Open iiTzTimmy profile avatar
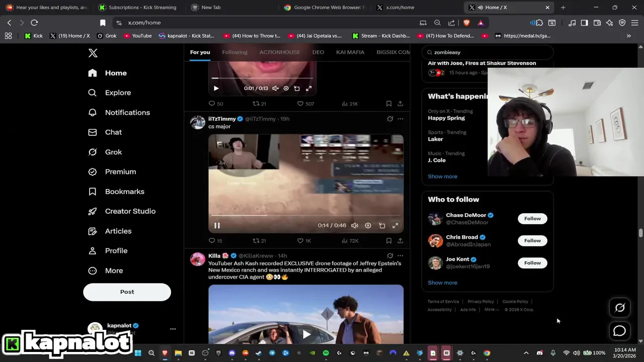 point(198,122)
